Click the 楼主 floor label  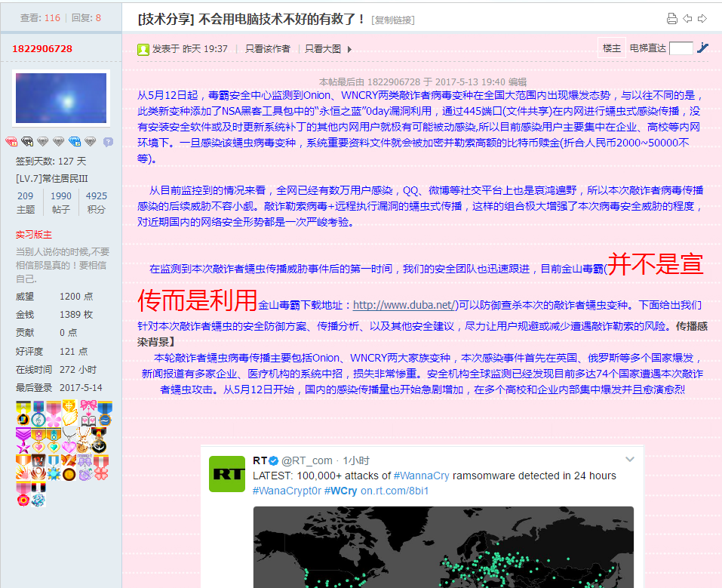click(611, 48)
